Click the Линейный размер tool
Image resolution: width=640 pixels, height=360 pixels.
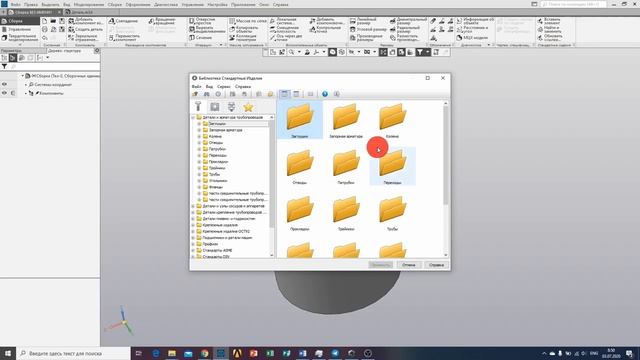coord(363,21)
